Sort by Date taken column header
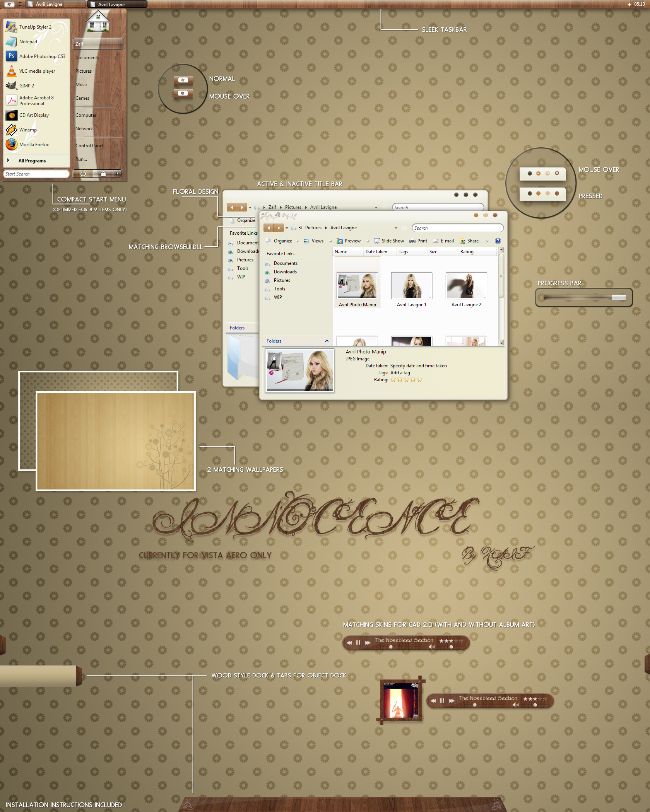Screen dimensions: 650x812 click(380, 252)
